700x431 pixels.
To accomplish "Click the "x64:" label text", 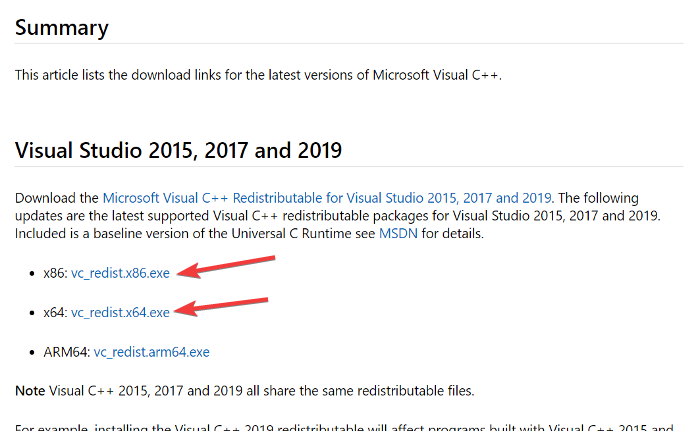I will (x=51, y=312).
